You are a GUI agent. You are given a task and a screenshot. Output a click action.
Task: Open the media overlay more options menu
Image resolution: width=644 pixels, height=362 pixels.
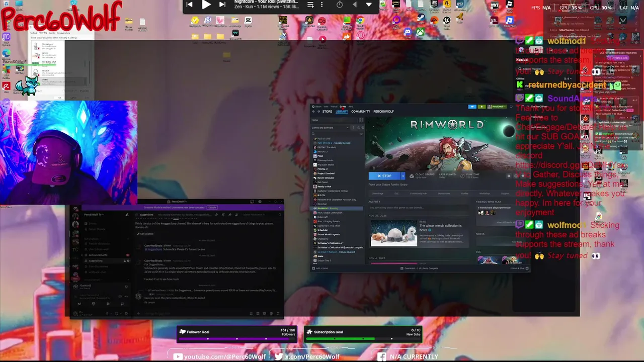click(x=322, y=5)
